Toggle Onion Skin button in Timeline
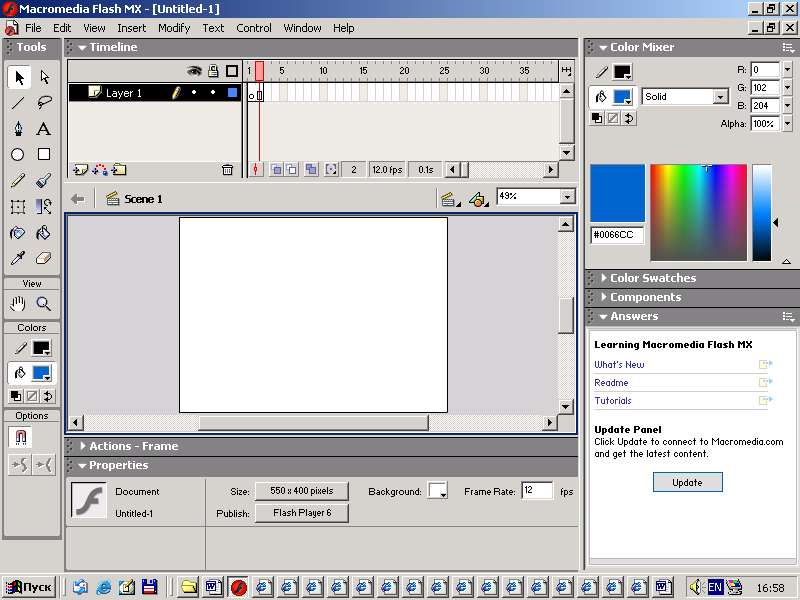This screenshot has width=800, height=600. (x=276, y=169)
